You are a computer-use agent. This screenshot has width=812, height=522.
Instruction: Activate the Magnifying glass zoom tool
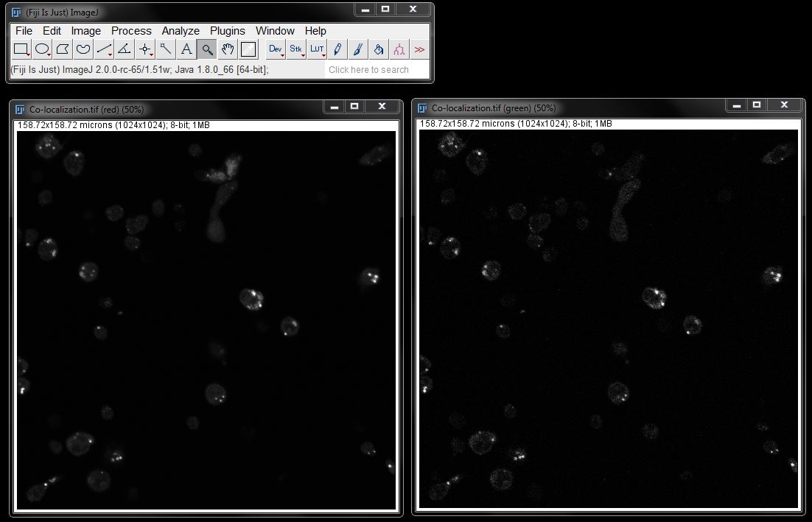(x=207, y=49)
